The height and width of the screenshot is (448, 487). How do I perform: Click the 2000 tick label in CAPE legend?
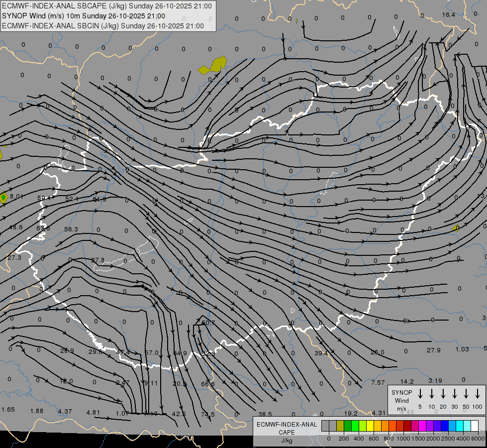pyautogui.click(x=433, y=439)
